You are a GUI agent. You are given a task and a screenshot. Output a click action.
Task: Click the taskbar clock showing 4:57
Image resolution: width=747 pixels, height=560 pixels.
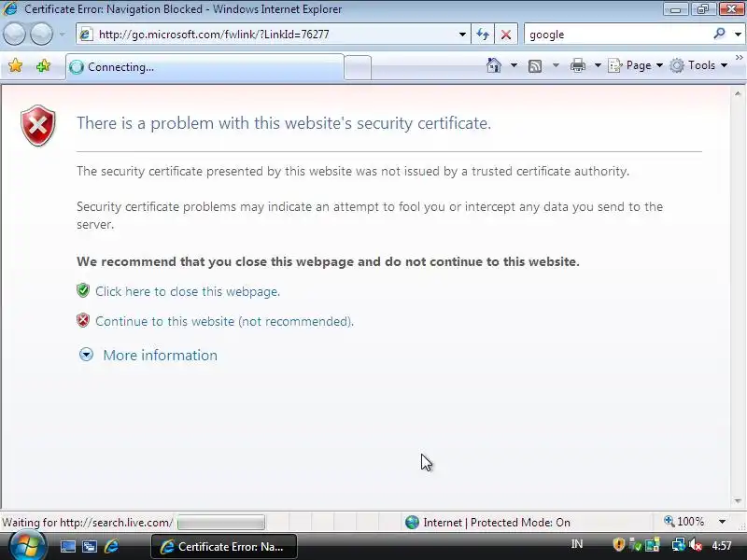[x=722, y=545]
